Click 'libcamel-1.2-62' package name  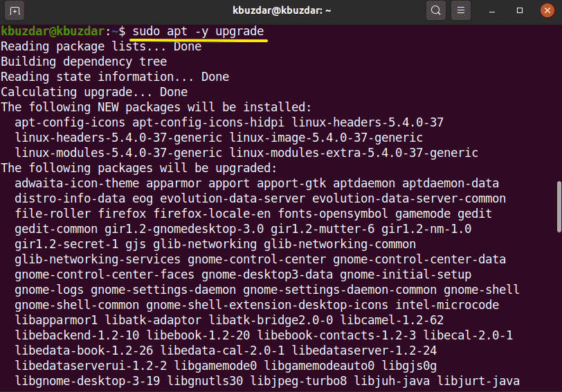point(392,320)
